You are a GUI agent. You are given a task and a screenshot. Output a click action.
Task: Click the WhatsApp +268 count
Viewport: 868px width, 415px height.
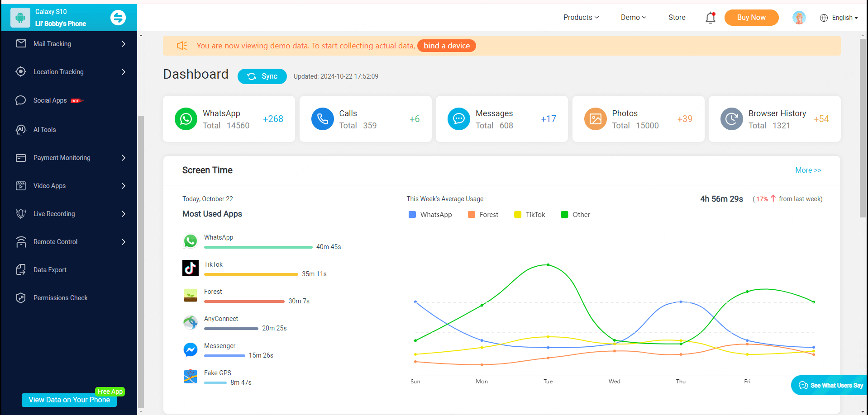coord(273,119)
